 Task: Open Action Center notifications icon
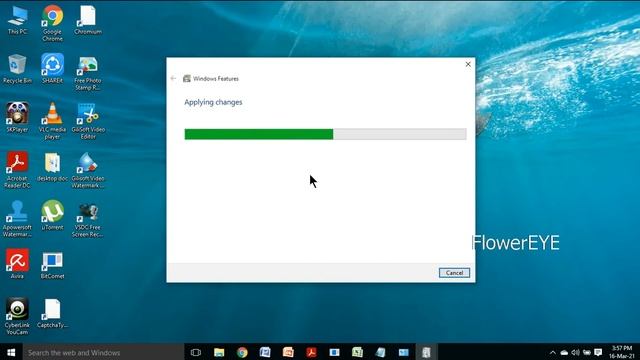pos(598,353)
